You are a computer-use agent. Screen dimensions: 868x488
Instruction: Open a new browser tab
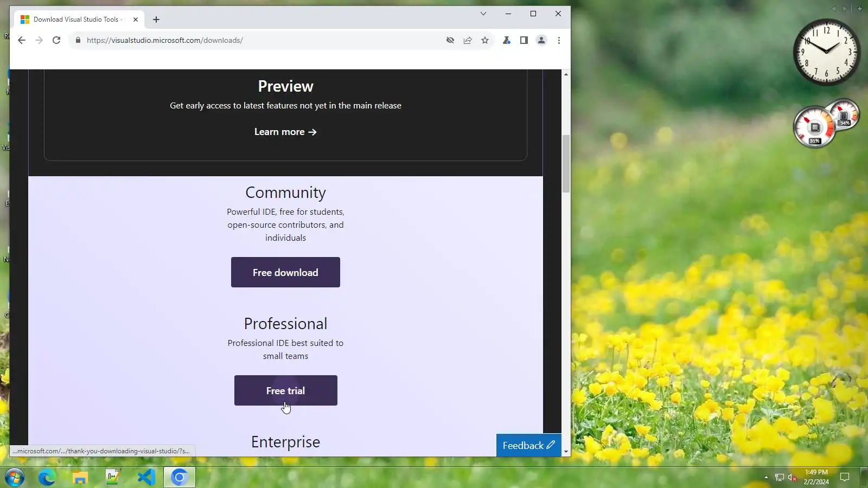click(156, 20)
